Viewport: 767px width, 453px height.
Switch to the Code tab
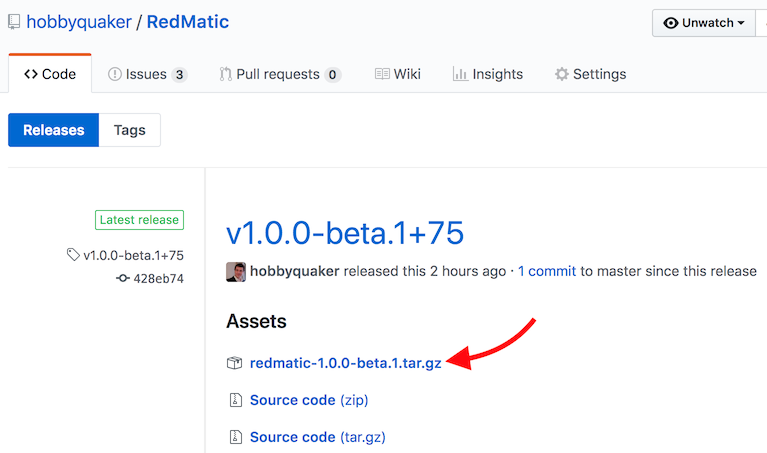click(50, 74)
